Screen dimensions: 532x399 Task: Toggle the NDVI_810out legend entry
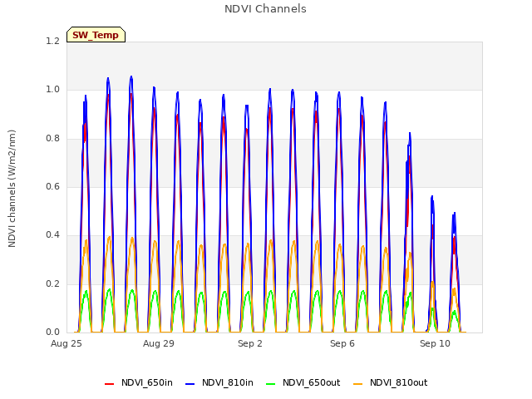390,383
